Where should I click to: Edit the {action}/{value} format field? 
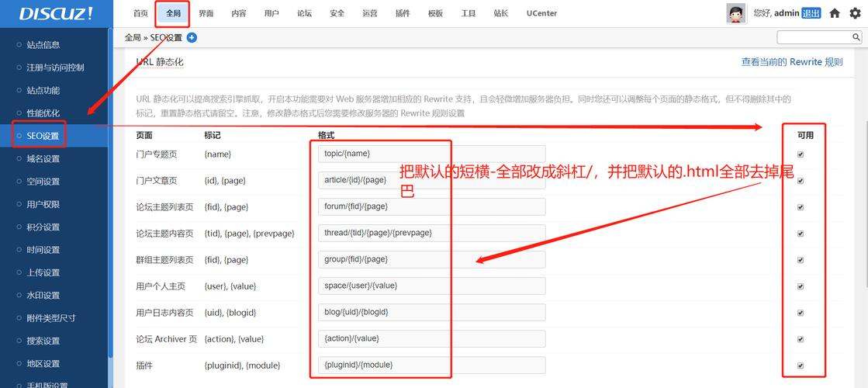click(432, 339)
